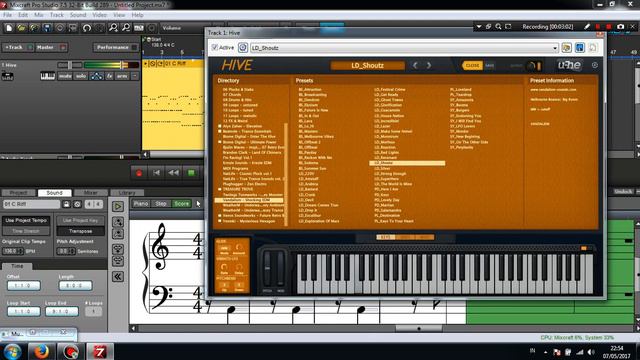Click the Hive CLOSE browser button
The image size is (640, 360).
[472, 65]
